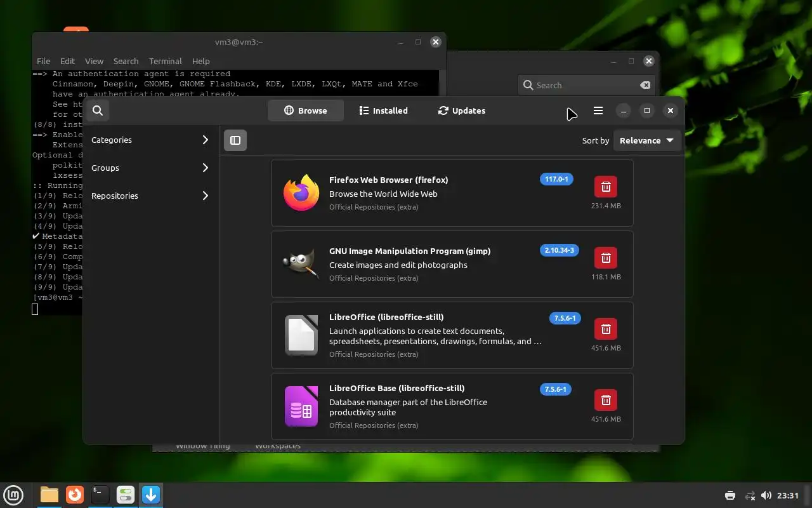The image size is (812, 508).
Task: Open View menu in terminal window
Action: click(x=94, y=61)
